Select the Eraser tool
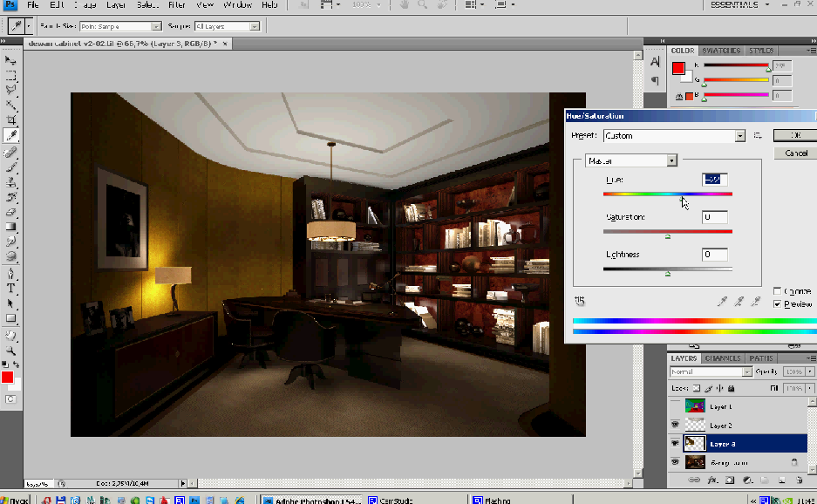Image resolution: width=817 pixels, height=504 pixels. coord(10,212)
